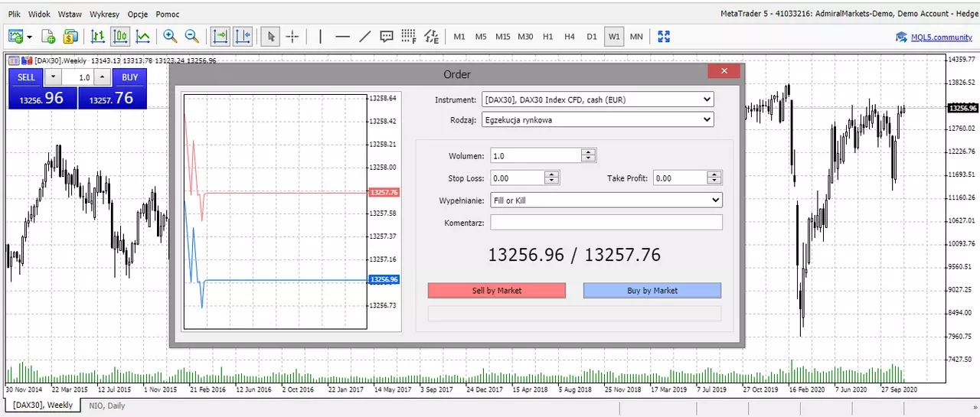The image size is (980, 417).
Task: Select the W1 weekly timeframe
Action: pos(614,37)
